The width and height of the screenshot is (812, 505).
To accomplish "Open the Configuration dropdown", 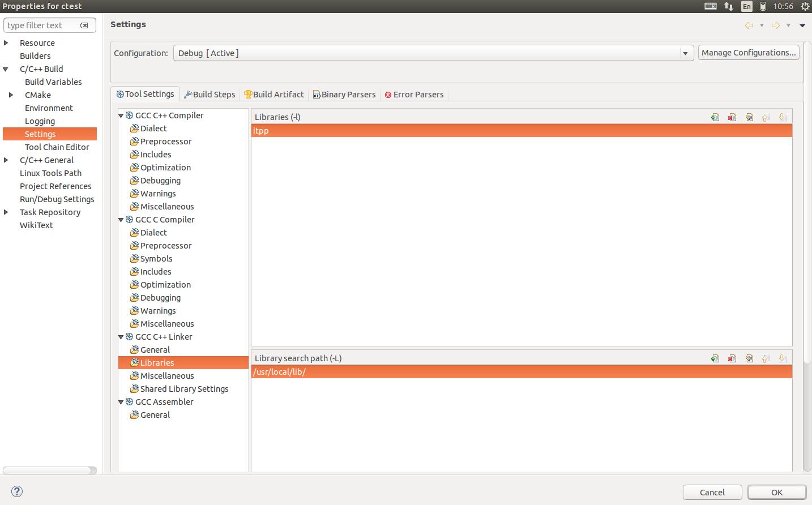I will pyautogui.click(x=685, y=53).
